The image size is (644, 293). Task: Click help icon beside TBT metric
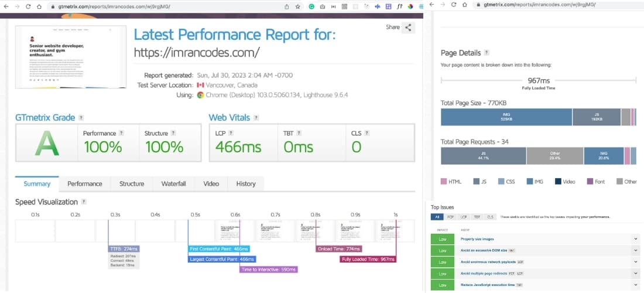coord(299,133)
